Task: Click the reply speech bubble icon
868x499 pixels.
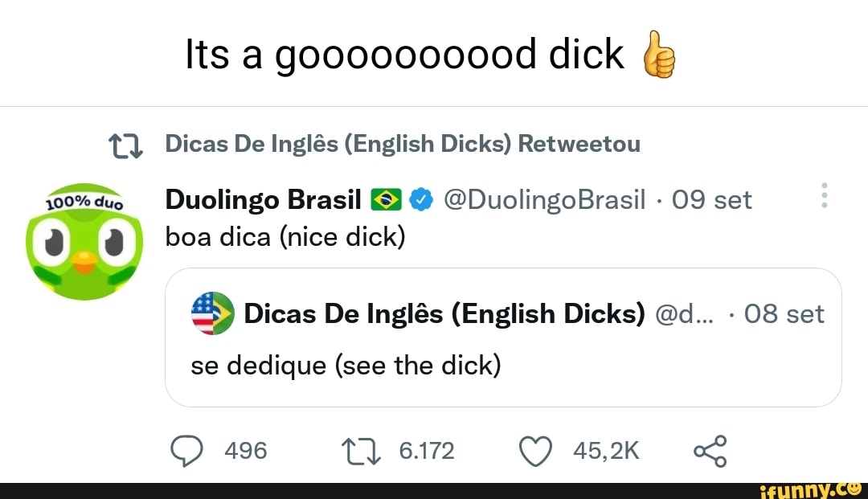Action: click(186, 450)
